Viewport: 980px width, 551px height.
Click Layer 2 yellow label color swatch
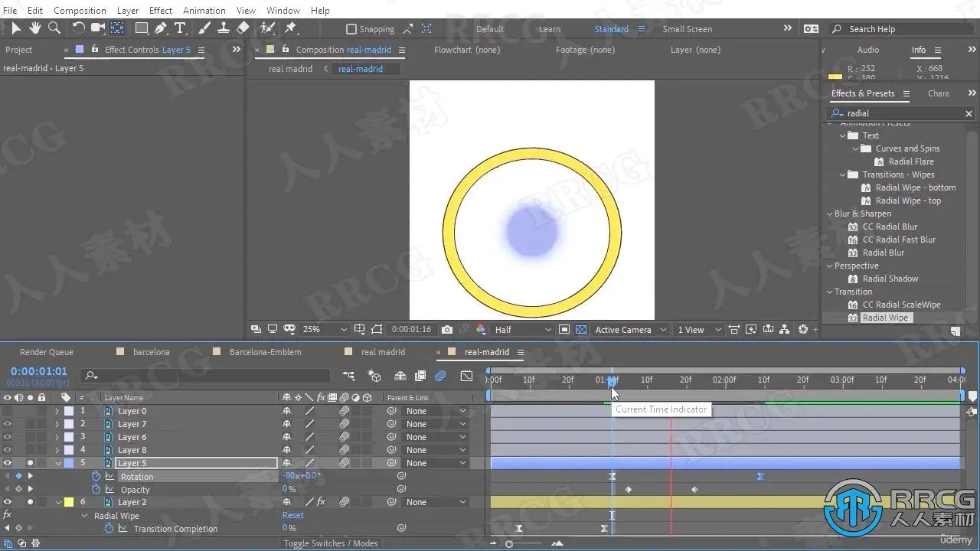(69, 502)
